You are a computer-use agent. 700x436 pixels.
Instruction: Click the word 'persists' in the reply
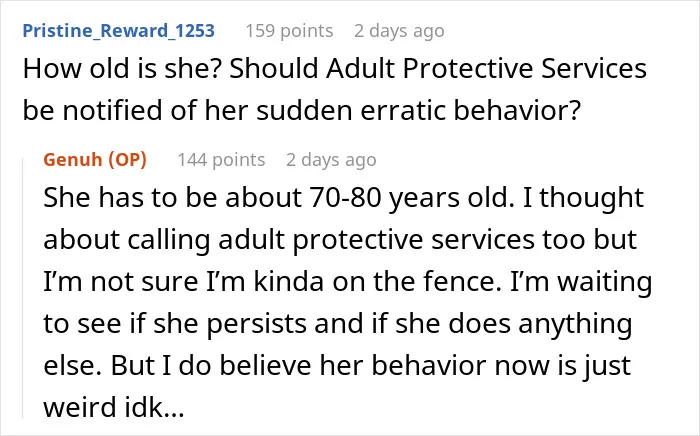[x=256, y=324]
